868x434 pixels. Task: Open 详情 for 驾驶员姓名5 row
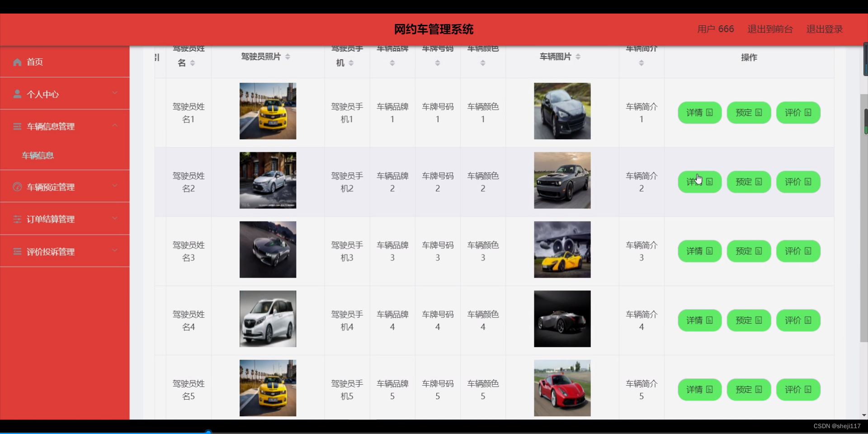(x=699, y=389)
